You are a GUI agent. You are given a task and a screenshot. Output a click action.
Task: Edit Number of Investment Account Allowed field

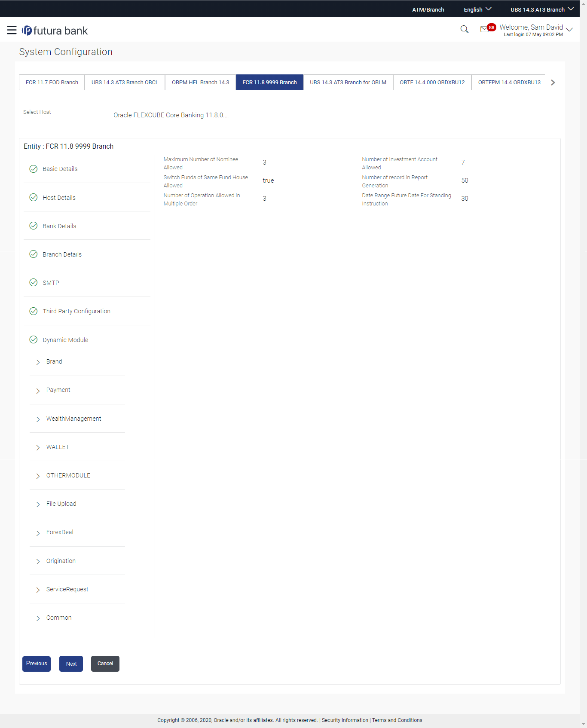pos(506,162)
